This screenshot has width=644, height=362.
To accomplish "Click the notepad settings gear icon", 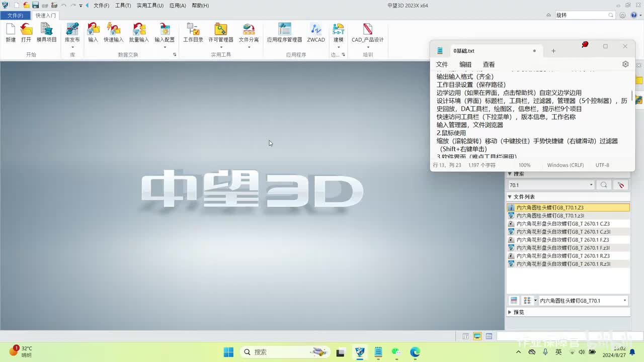I will [625, 64].
